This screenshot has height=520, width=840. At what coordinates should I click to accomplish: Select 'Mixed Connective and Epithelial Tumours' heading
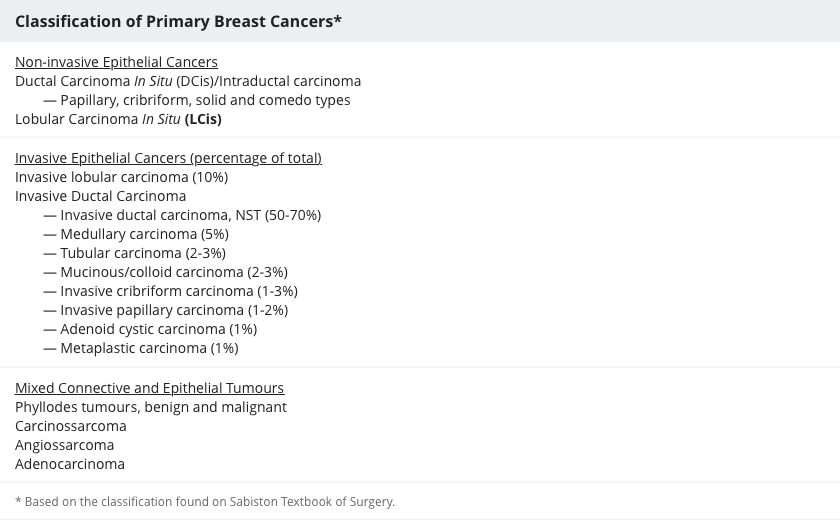pyautogui.click(x=149, y=388)
